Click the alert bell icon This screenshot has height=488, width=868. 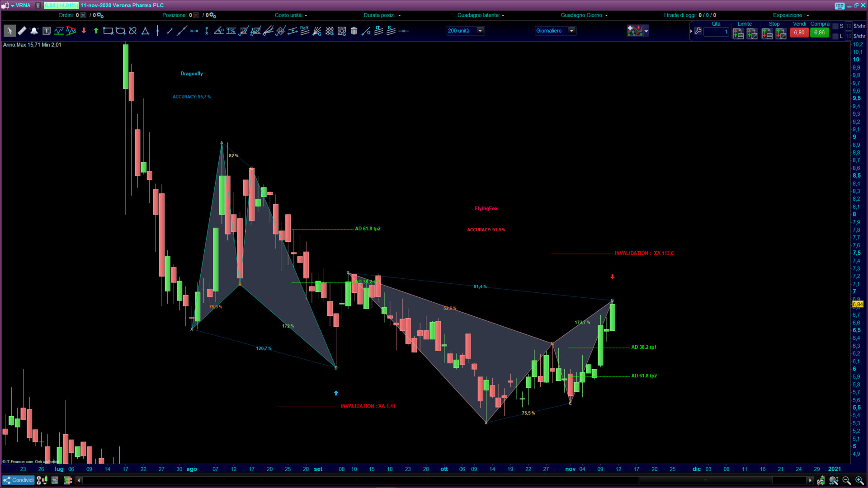tap(34, 31)
